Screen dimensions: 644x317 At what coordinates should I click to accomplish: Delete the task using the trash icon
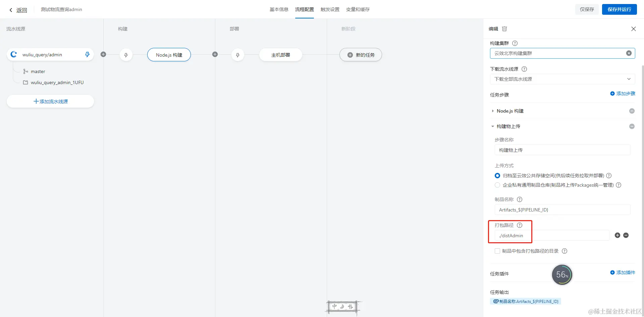coord(504,29)
